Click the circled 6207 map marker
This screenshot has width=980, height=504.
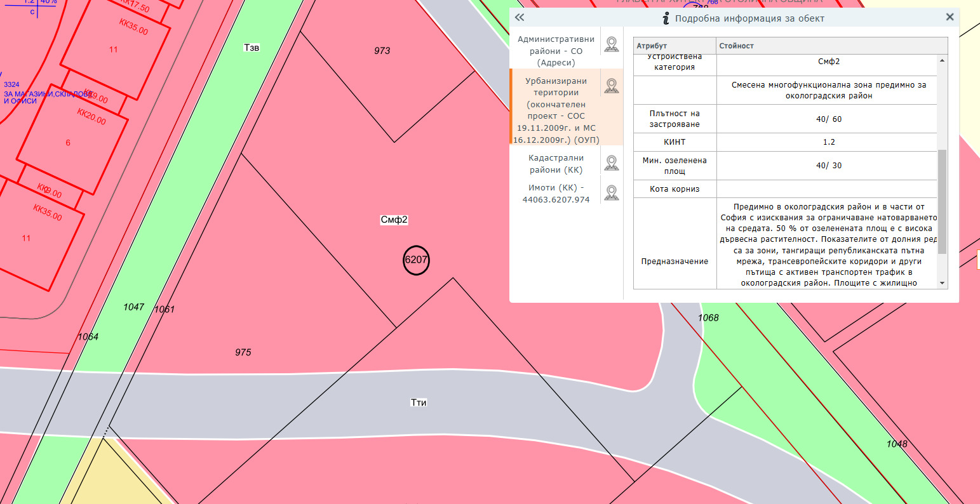[x=417, y=260]
